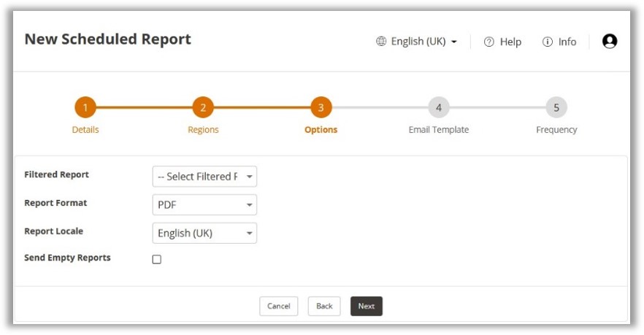Viewport: 644px width, 335px height.
Task: Jump to step 4 circle
Action: click(439, 108)
